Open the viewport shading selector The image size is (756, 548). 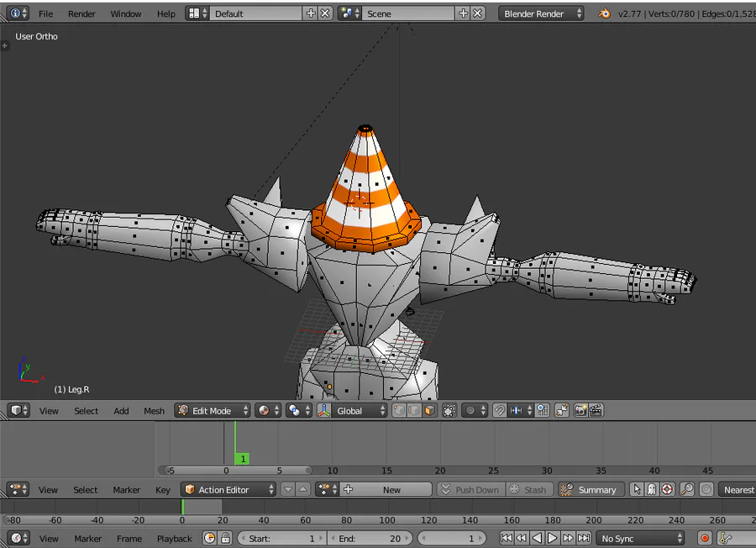[268, 410]
